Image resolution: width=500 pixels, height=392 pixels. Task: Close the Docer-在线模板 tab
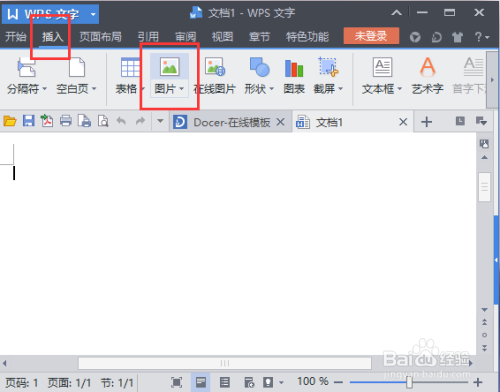point(281,122)
